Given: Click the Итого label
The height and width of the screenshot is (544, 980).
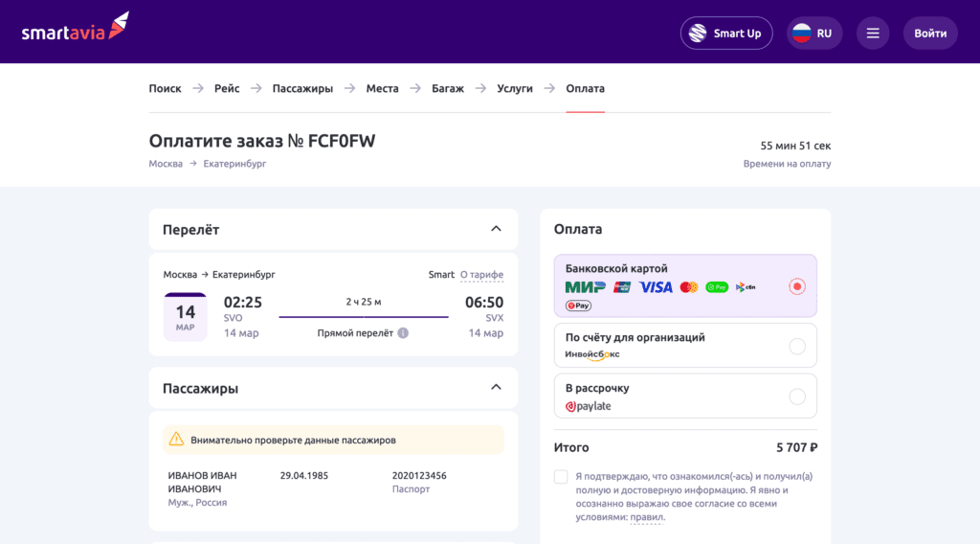Looking at the screenshot, I should click(571, 447).
